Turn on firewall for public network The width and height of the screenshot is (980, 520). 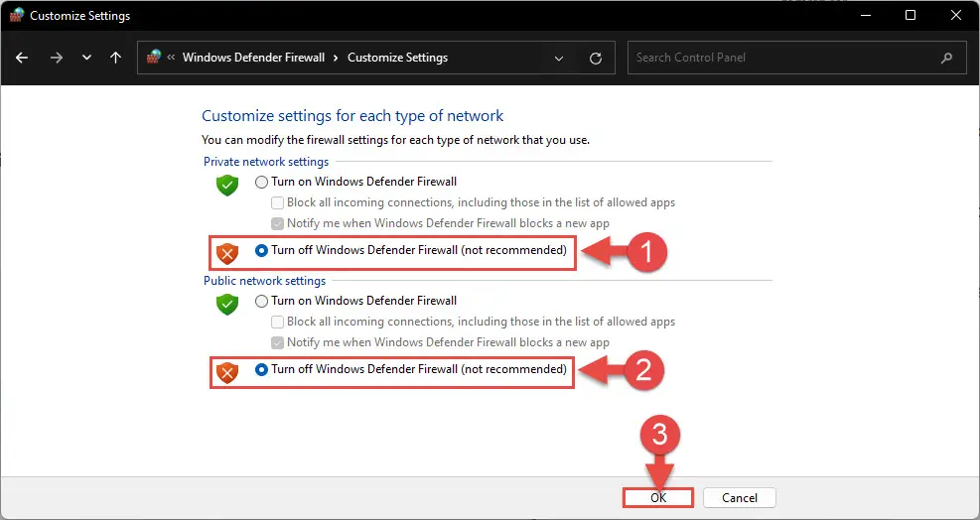pyautogui.click(x=261, y=302)
